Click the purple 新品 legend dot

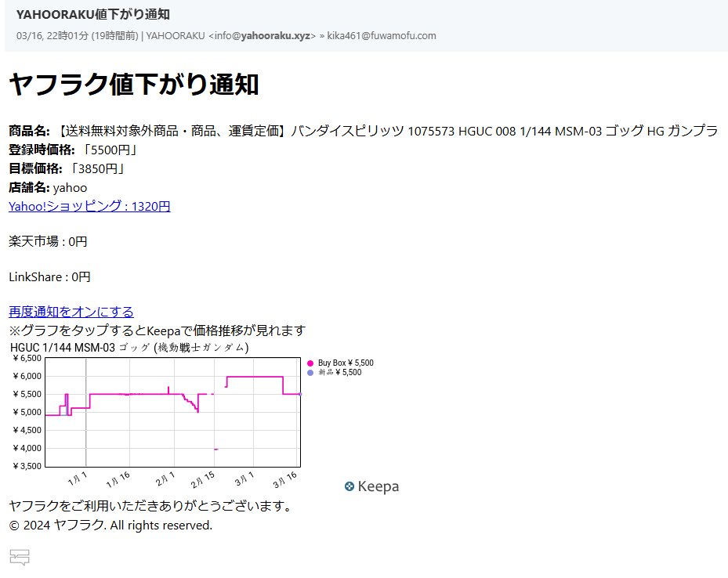tap(309, 373)
